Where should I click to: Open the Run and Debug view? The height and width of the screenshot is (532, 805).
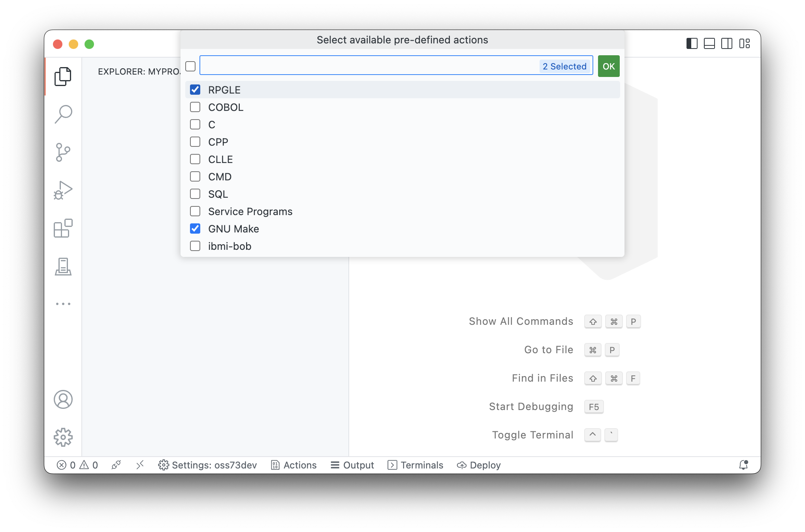(x=63, y=189)
